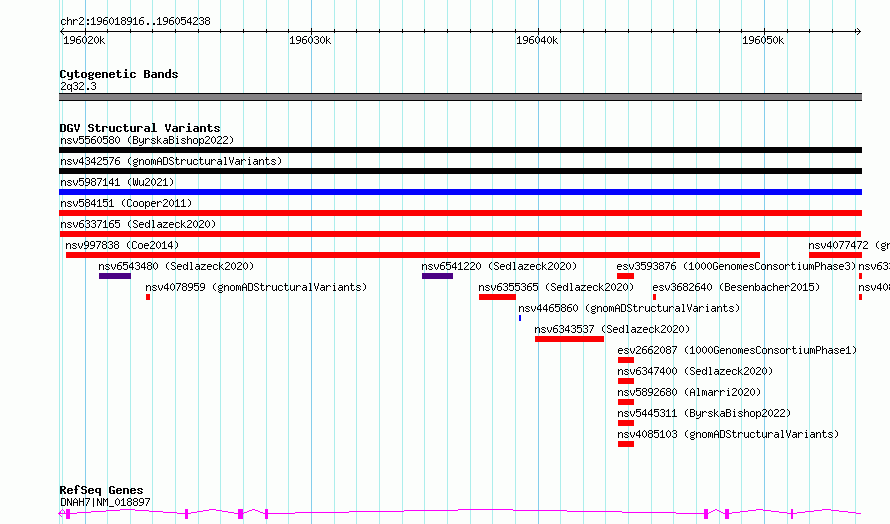
Task: Click the small red mark under nsv4078959
Action: pyautogui.click(x=148, y=297)
